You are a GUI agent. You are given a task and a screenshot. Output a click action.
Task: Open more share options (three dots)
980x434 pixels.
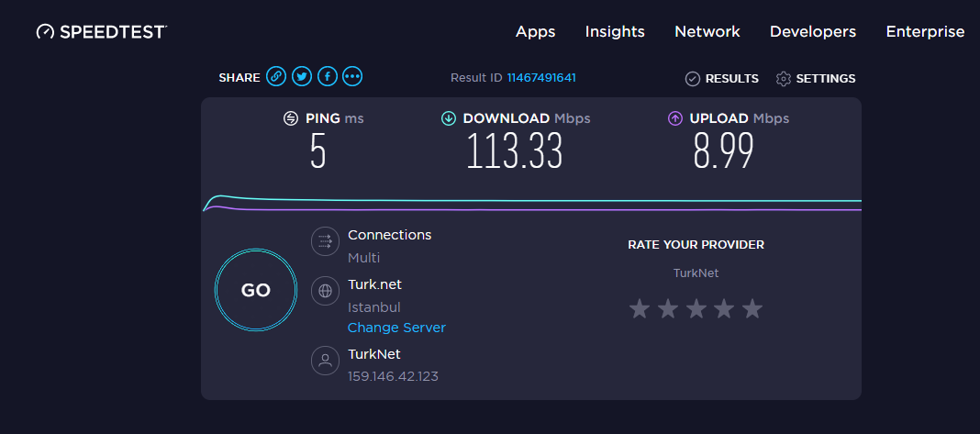[352, 77]
